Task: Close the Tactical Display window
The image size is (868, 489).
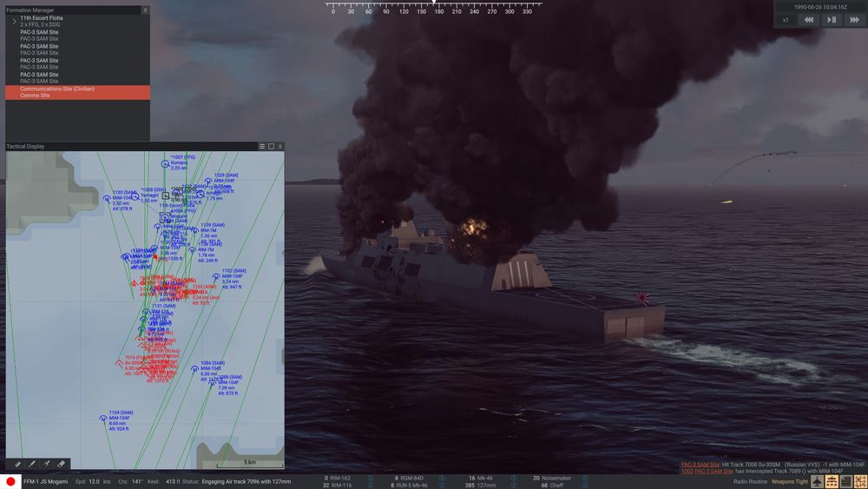Action: tap(280, 146)
